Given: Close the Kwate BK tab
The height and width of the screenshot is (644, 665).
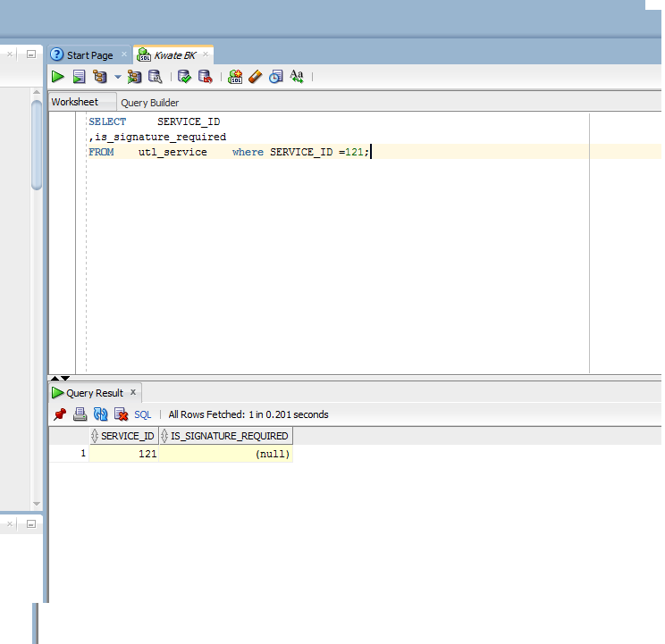Looking at the screenshot, I should tap(206, 54).
